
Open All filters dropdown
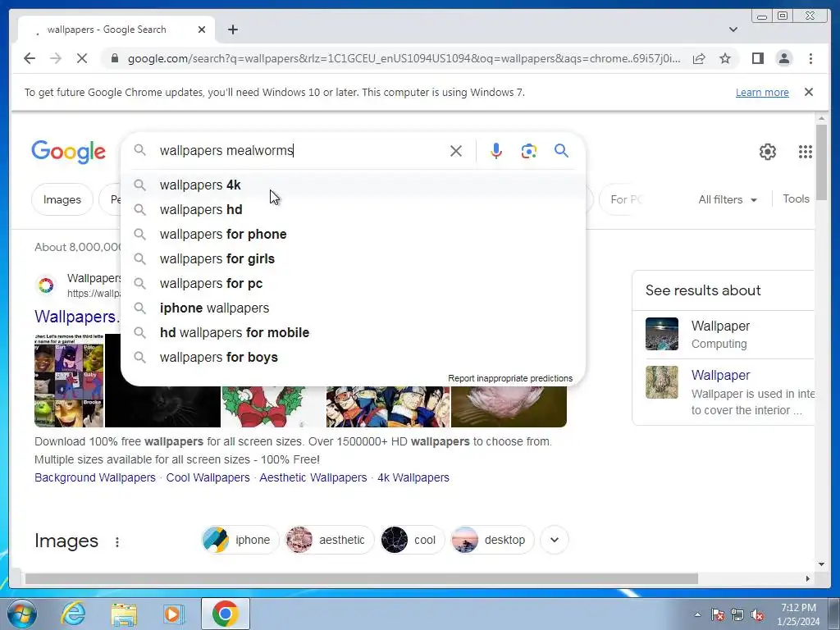pos(728,199)
